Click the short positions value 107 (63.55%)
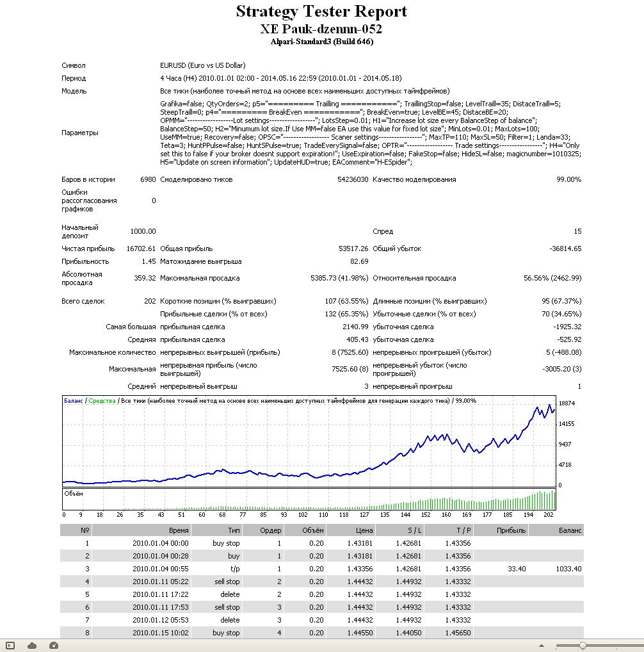644x652 pixels. click(x=346, y=301)
